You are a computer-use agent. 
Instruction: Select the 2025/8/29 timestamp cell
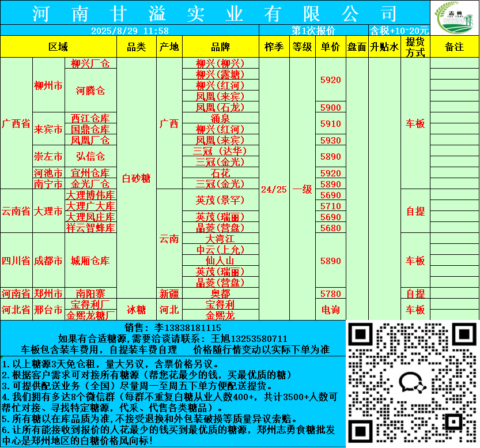130,31
